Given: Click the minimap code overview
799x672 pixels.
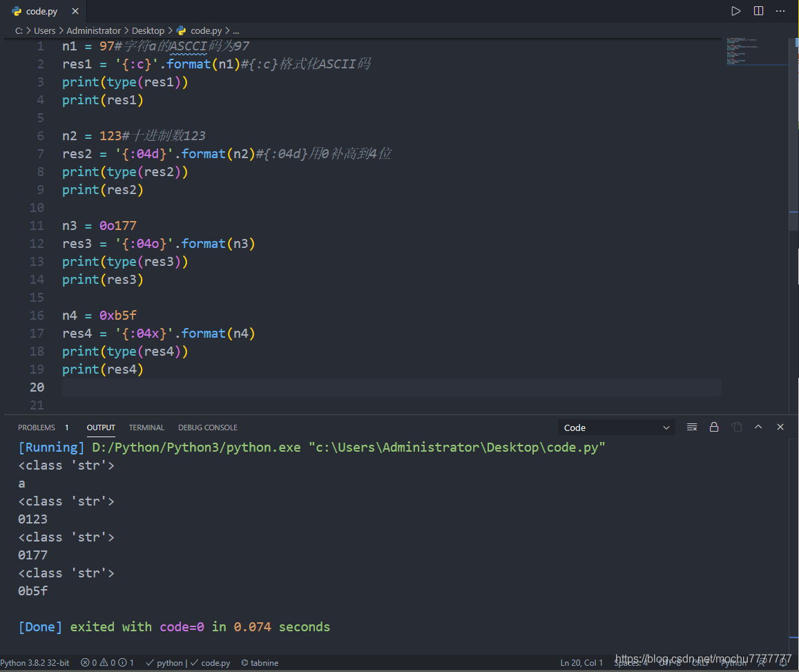Looking at the screenshot, I should pos(758,51).
